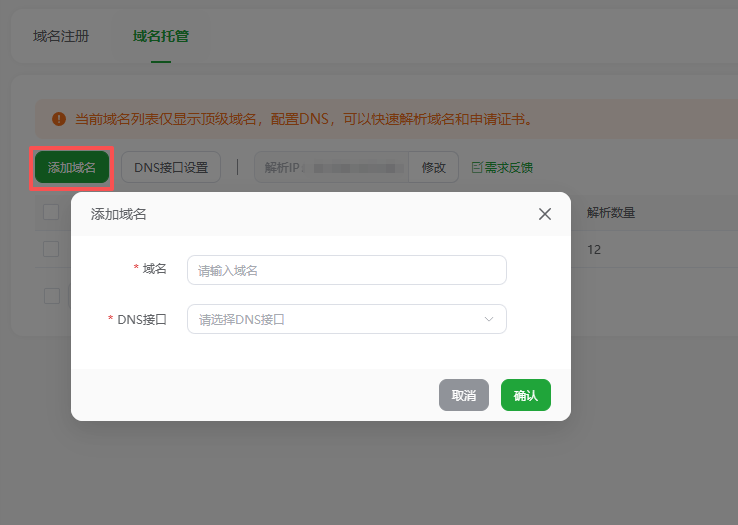Open DNS接口设置 settings
The width and height of the screenshot is (738, 525).
[171, 168]
